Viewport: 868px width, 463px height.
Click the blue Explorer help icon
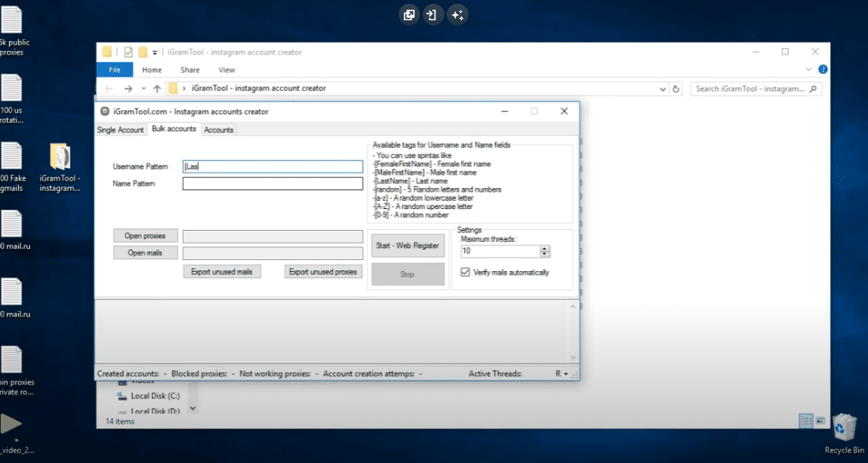tap(822, 70)
